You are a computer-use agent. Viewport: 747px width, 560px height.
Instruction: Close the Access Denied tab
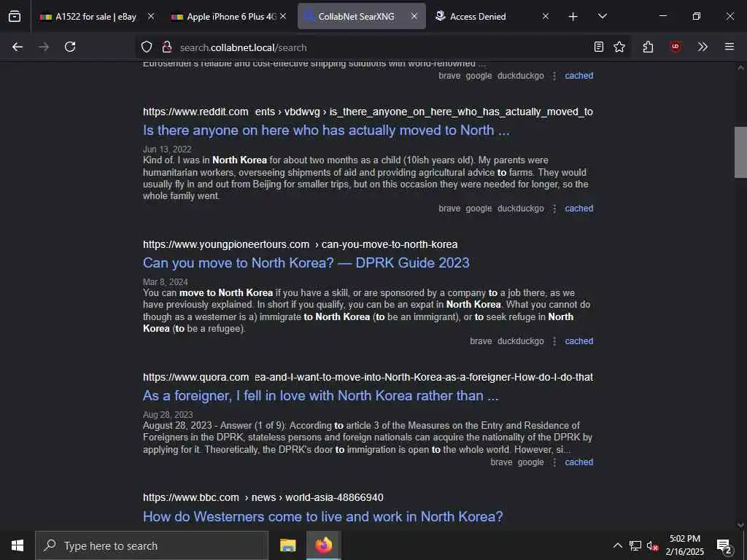point(546,16)
